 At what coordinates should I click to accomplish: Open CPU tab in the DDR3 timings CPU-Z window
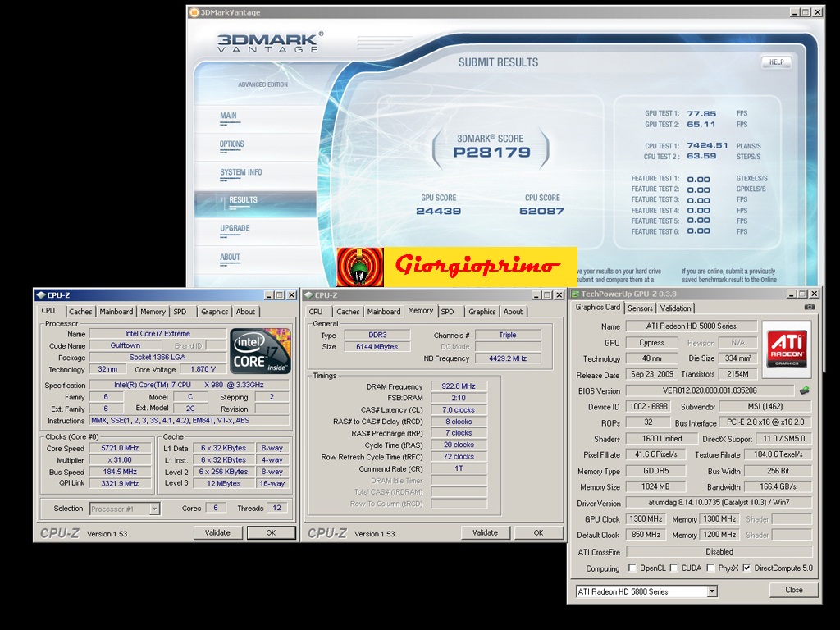click(316, 311)
